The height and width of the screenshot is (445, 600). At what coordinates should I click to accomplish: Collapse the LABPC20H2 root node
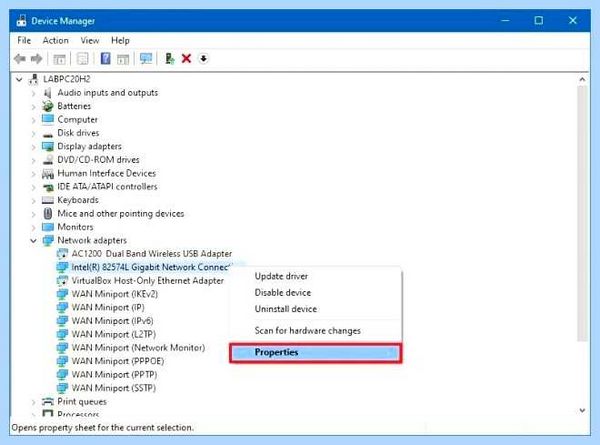coord(19,80)
